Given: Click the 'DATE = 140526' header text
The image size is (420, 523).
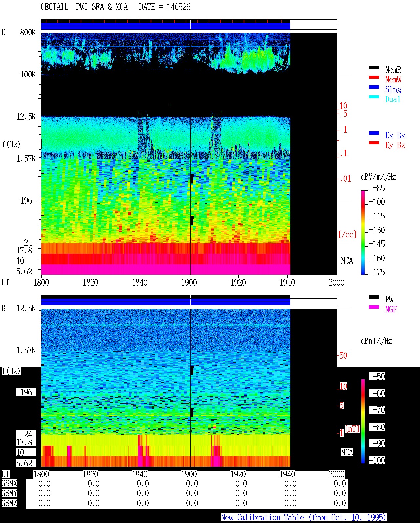Looking at the screenshot, I should pos(165,7).
